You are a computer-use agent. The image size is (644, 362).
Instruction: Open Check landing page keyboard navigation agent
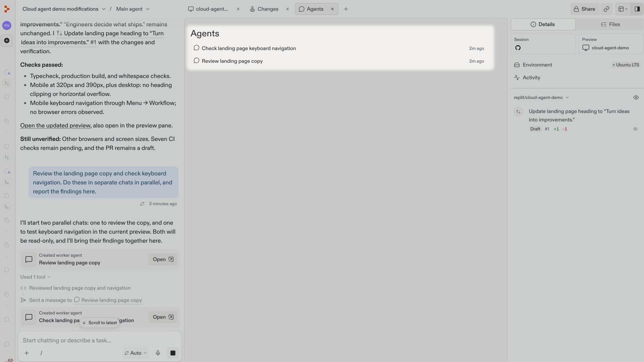(339, 48)
